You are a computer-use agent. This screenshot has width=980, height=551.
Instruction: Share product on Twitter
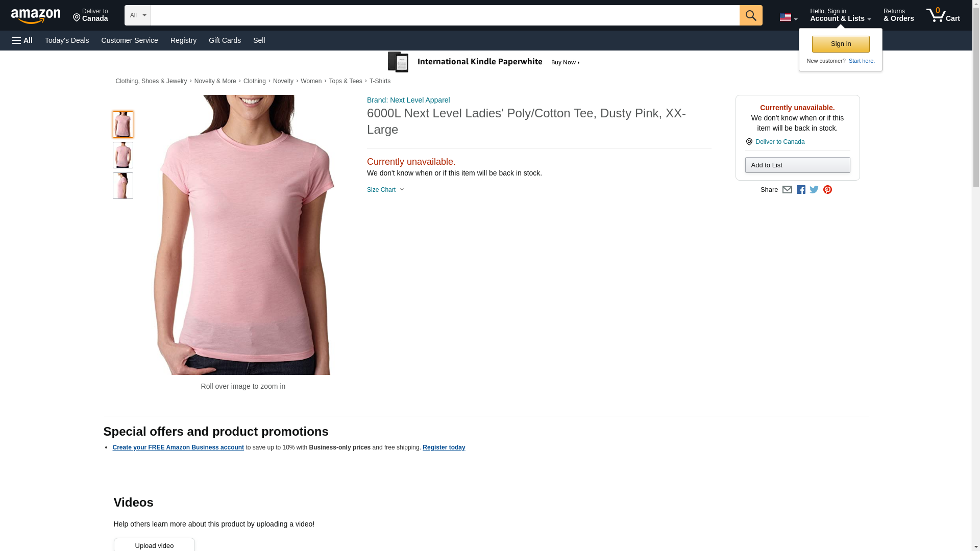click(814, 190)
